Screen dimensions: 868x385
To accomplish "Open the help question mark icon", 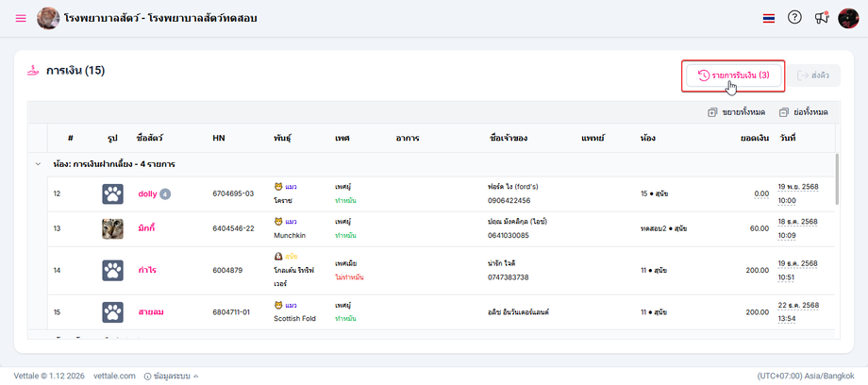I will tap(794, 18).
